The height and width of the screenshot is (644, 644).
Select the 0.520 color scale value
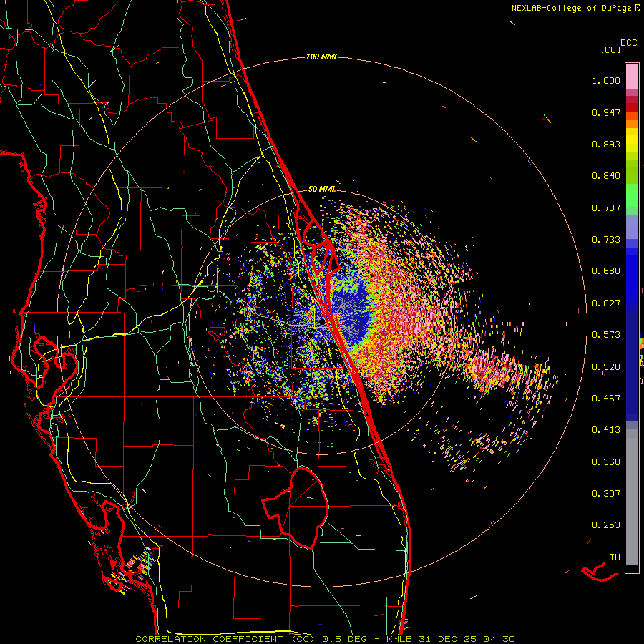[x=606, y=367]
